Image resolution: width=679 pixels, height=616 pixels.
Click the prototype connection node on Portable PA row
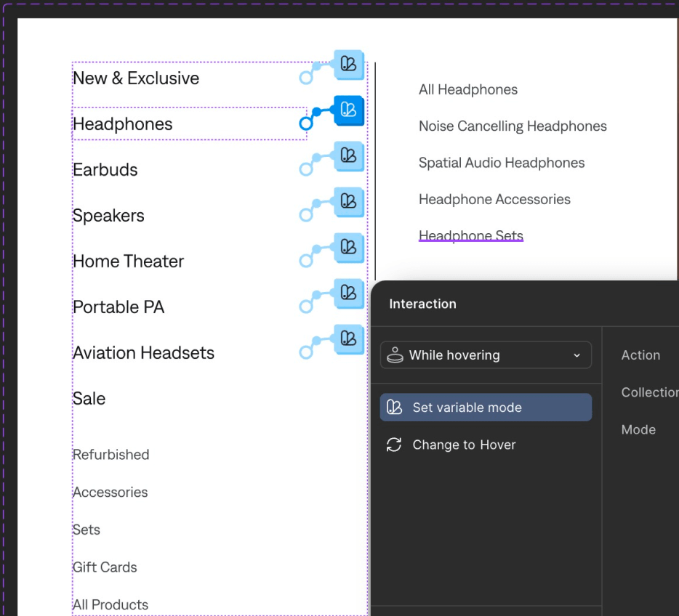(x=306, y=307)
